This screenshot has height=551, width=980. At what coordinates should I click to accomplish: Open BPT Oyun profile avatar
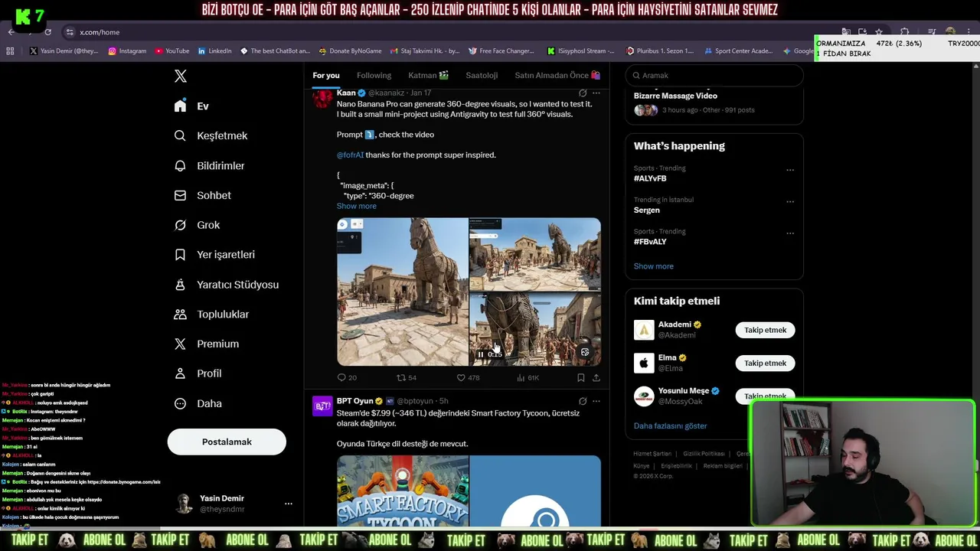coord(322,406)
